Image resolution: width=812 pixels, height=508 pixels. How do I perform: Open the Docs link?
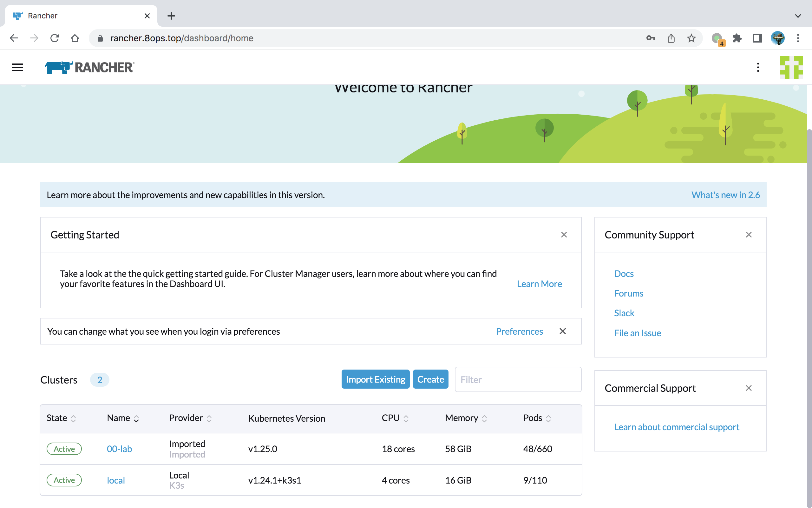coord(624,273)
